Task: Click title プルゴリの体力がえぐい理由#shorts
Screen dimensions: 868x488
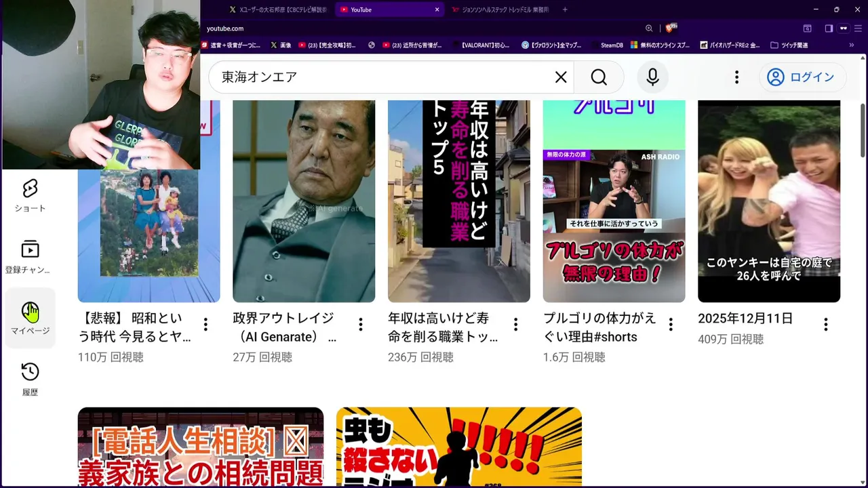Action: (x=600, y=327)
